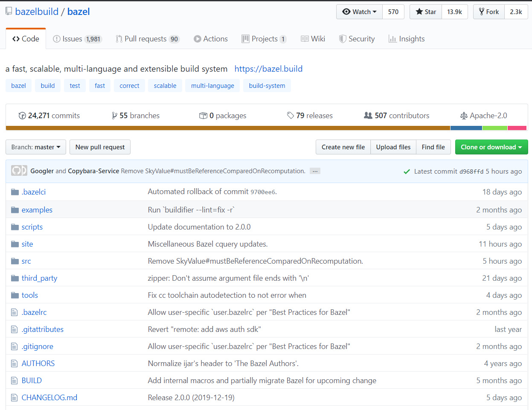This screenshot has height=410, width=532.
Task: Click the branches git-branch icon
Action: point(114,116)
